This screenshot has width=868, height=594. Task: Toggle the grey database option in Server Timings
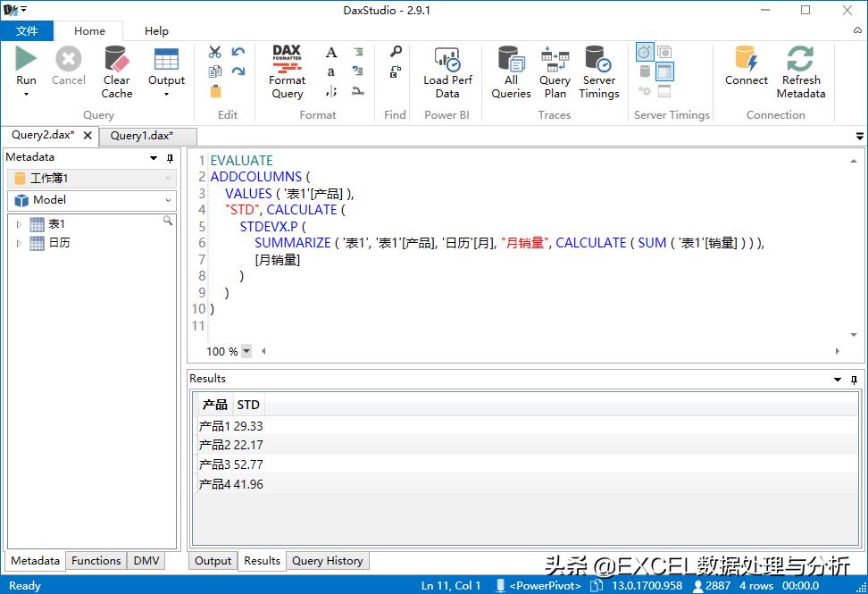click(x=645, y=71)
